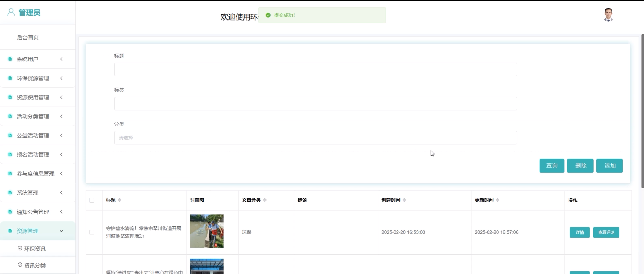Expand the 通知公告管理 menu chevron
Screen dimensions: 644x274
tap(61, 212)
